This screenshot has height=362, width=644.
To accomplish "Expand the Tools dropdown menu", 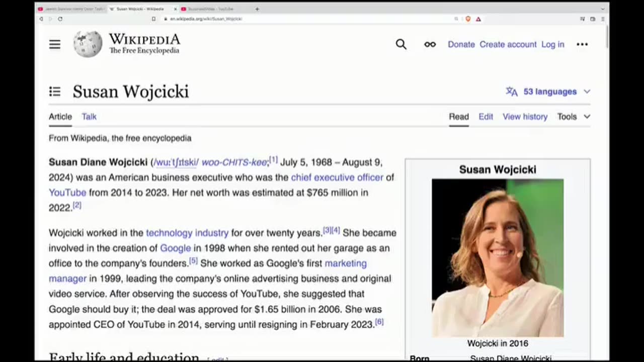I will click(x=574, y=117).
